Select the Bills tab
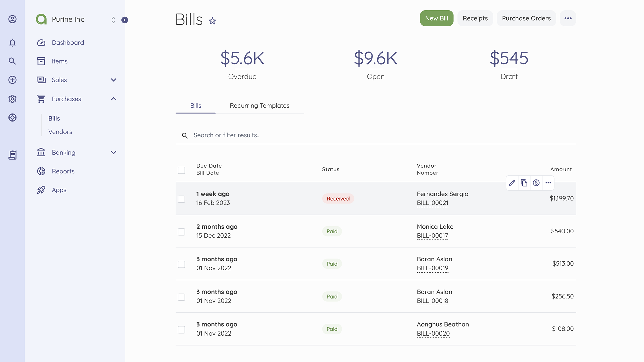The height and width of the screenshot is (362, 644). click(196, 106)
